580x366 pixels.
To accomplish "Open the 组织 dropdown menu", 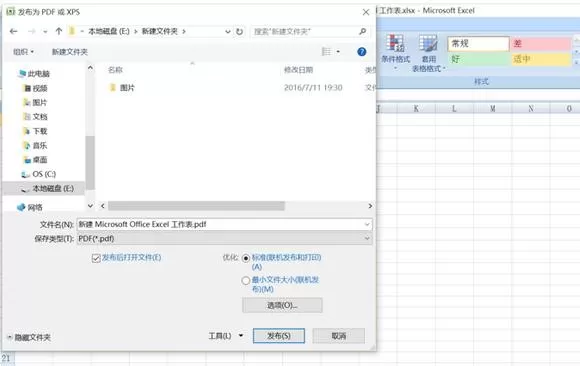I will pyautogui.click(x=24, y=52).
